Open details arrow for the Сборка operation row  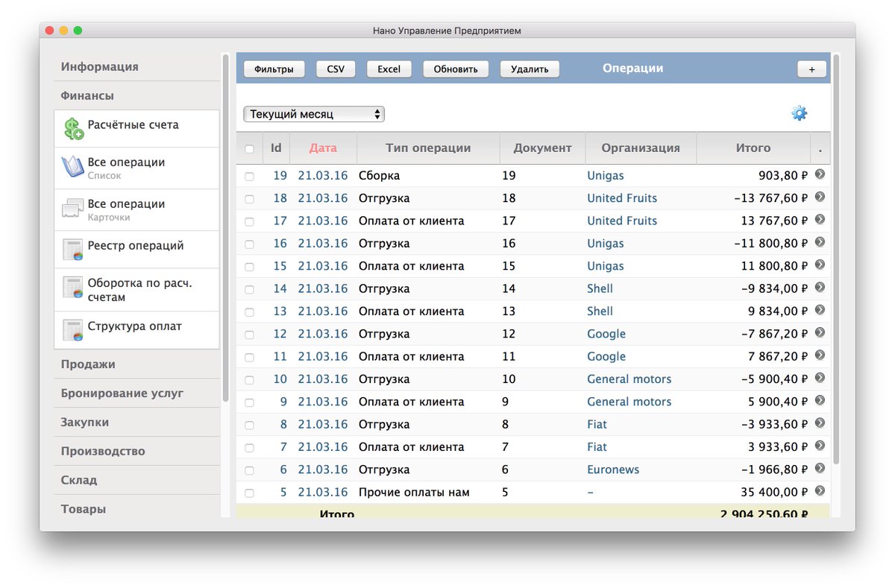pyautogui.click(x=820, y=175)
